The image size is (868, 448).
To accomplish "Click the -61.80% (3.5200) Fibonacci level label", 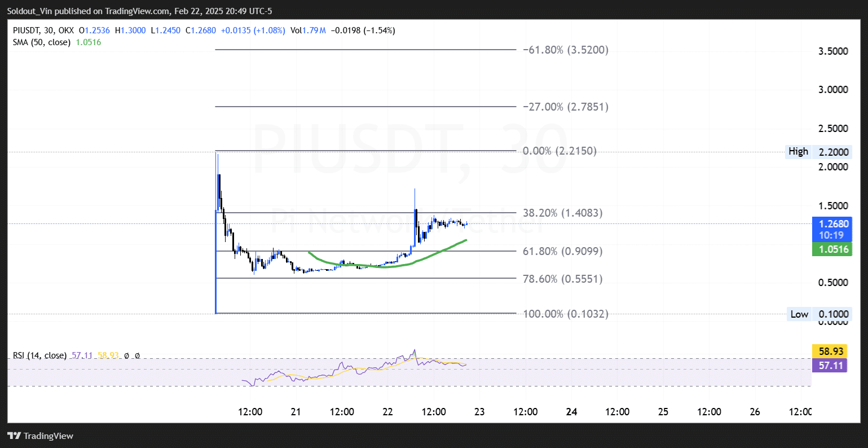I will tap(565, 50).
